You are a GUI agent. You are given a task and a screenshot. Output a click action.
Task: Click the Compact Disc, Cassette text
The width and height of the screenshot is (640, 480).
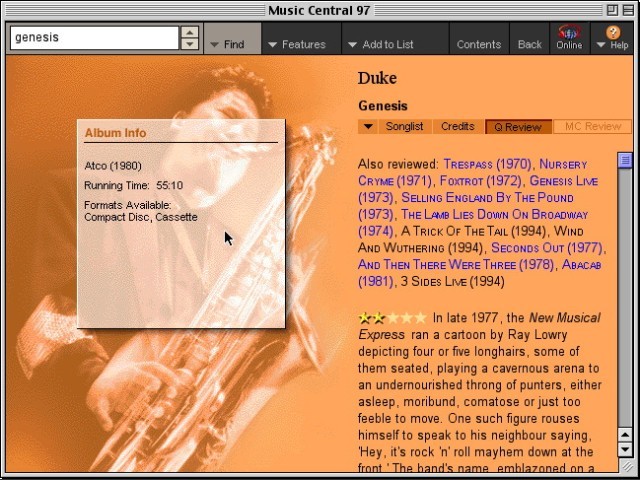coord(141,217)
